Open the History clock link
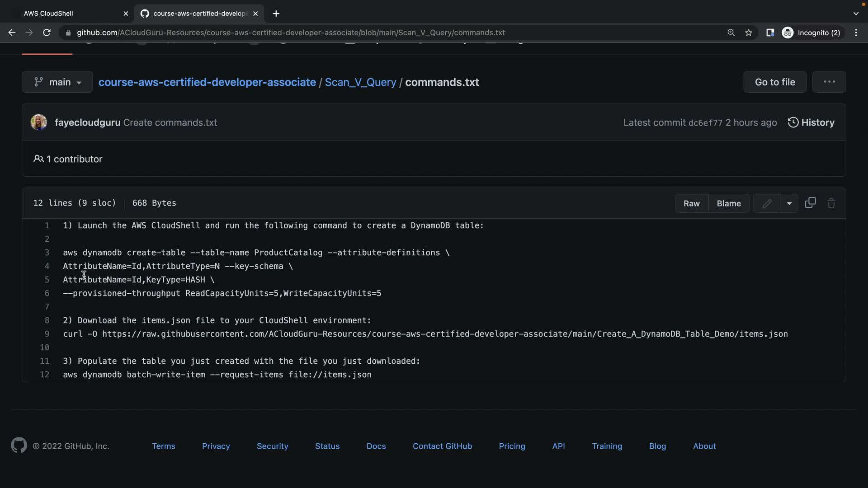Image resolution: width=868 pixels, height=488 pixels. 811,122
